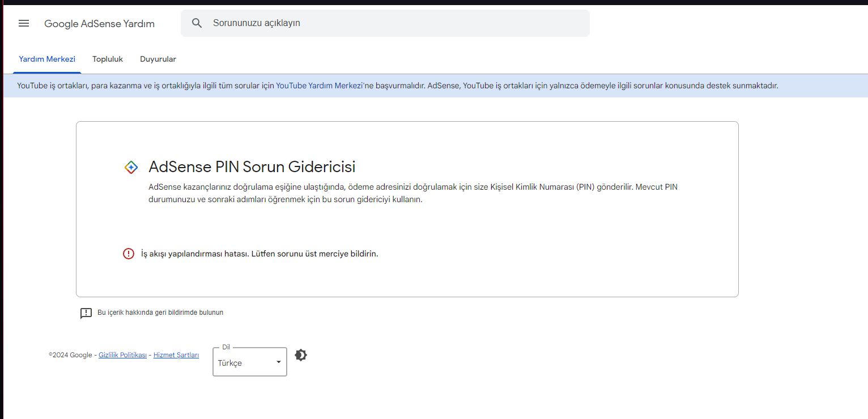The width and height of the screenshot is (868, 419).
Task: Click the AdSense PIN troubleshooter logo icon
Action: point(131,167)
